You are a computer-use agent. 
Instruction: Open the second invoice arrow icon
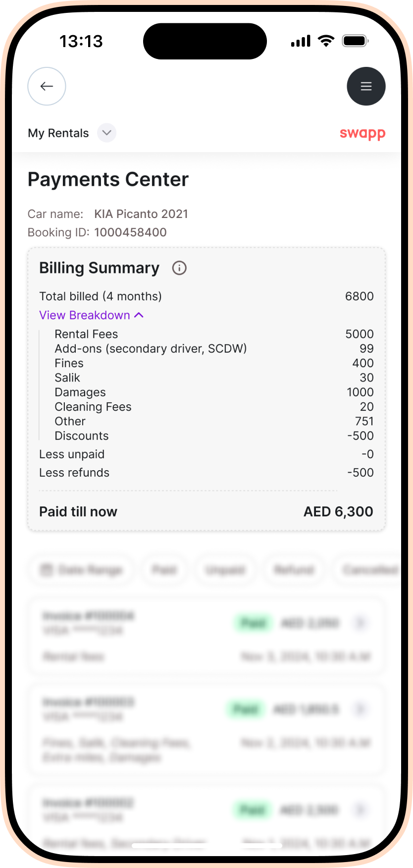point(361,709)
